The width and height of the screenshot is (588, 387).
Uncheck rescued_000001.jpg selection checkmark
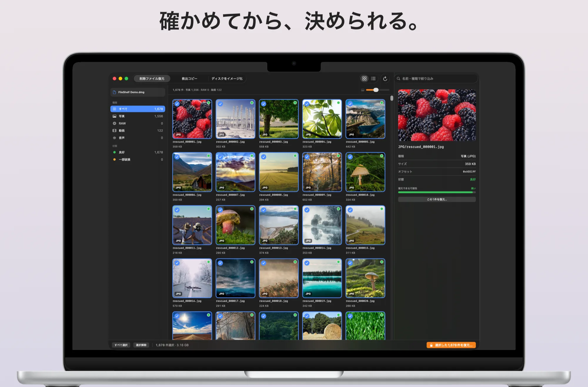pos(177,104)
